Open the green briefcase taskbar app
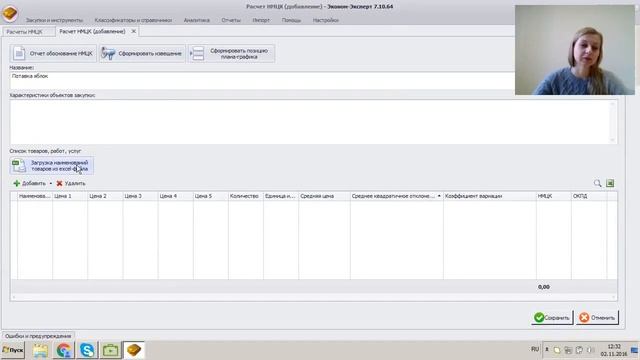Image resolution: width=640 pixels, height=360 pixels. (x=110, y=350)
